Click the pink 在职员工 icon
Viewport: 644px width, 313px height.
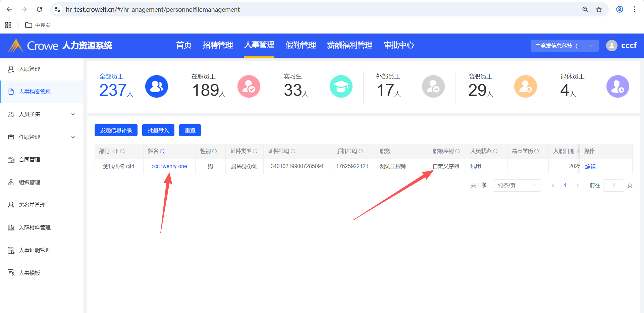click(x=249, y=87)
